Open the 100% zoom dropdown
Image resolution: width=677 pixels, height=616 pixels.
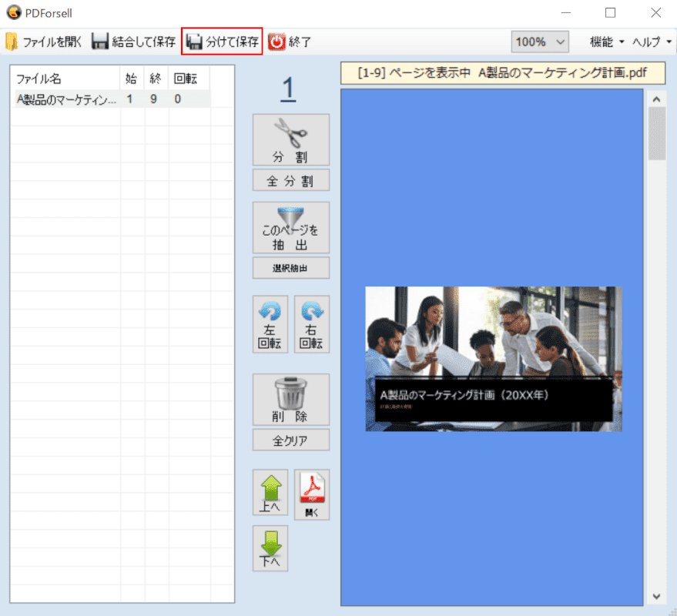click(540, 42)
